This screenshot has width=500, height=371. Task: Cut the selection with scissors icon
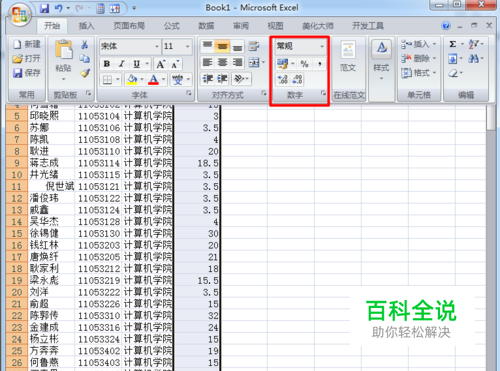pyautogui.click(x=85, y=44)
